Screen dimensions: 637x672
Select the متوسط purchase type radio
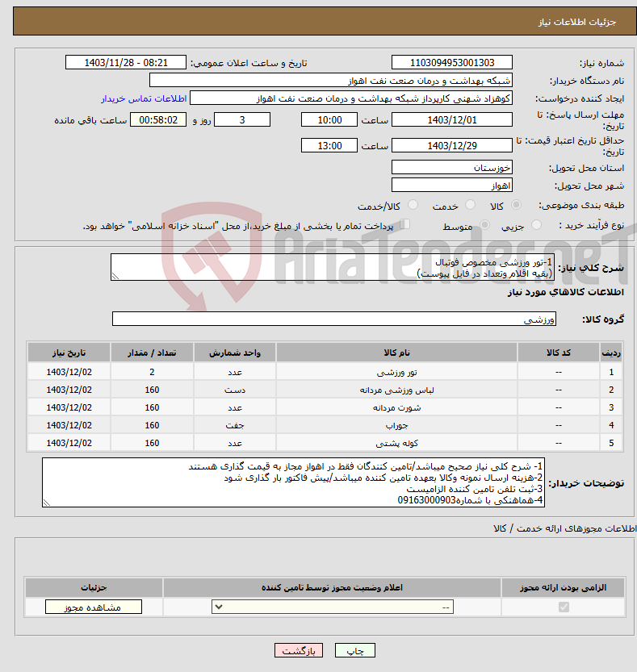tap(484, 225)
